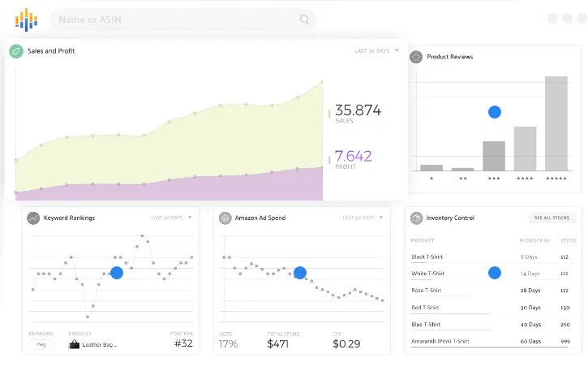
Task: Click the 28 Days reorder value
Action: pos(530,291)
